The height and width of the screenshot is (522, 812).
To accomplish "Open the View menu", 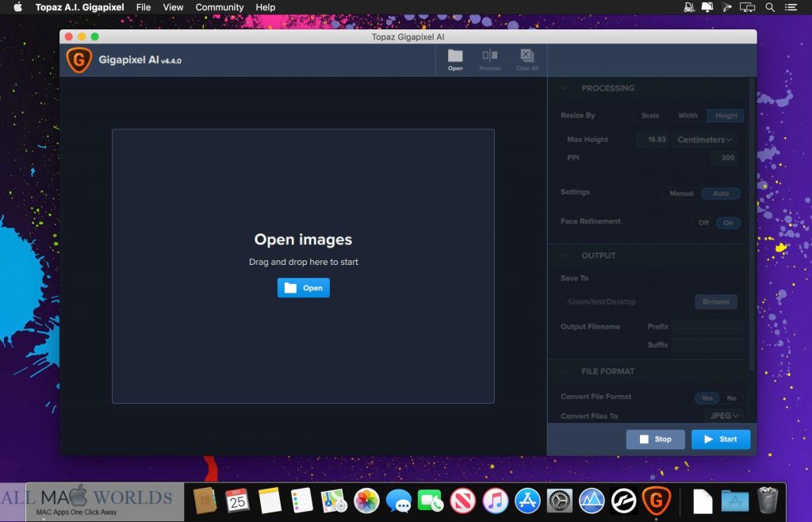I will tap(173, 7).
